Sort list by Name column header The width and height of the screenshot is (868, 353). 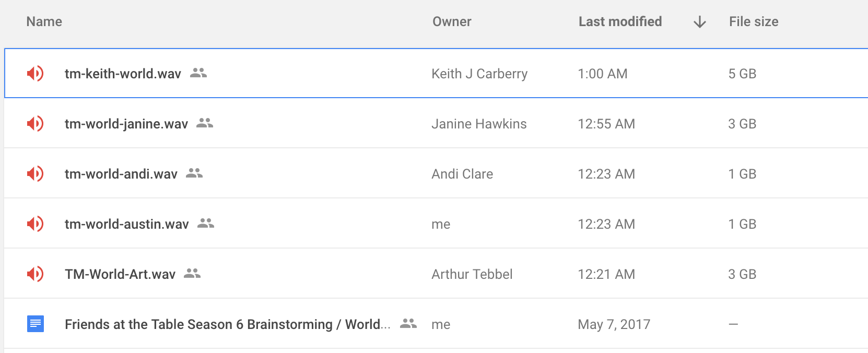pyautogui.click(x=44, y=22)
